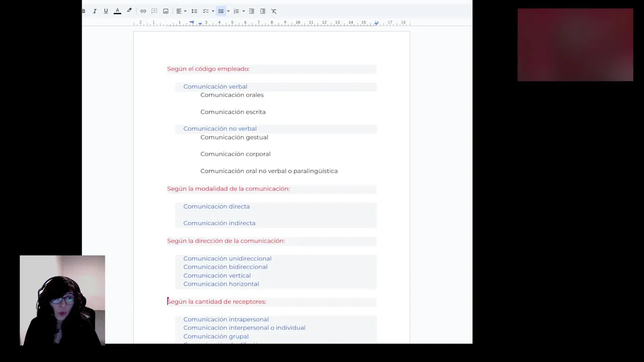Click 'Comunicación verbal' line
Viewport: 644px width, 362px height.
tap(215, 86)
